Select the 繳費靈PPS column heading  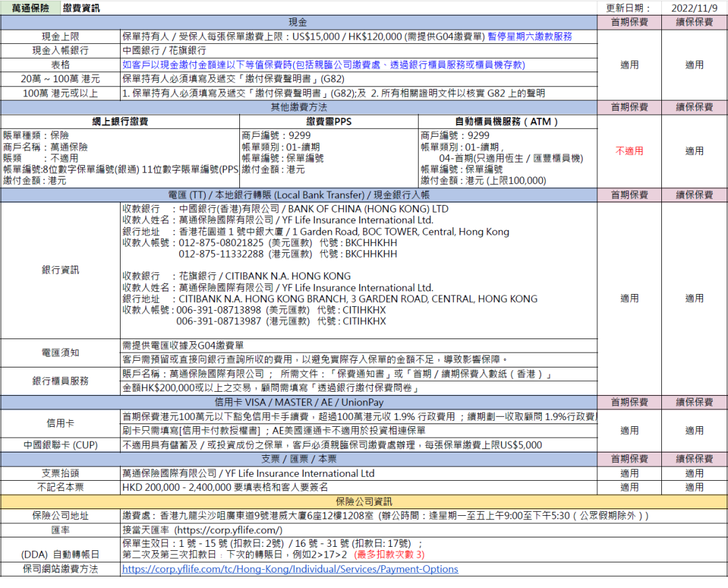329,122
